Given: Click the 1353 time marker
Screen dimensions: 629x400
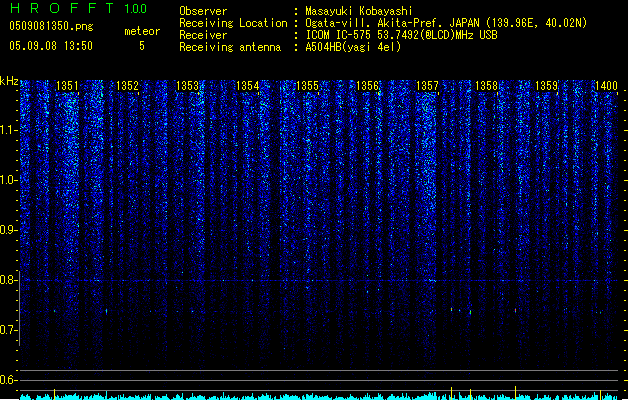Looking at the screenshot, I should 187,86.
